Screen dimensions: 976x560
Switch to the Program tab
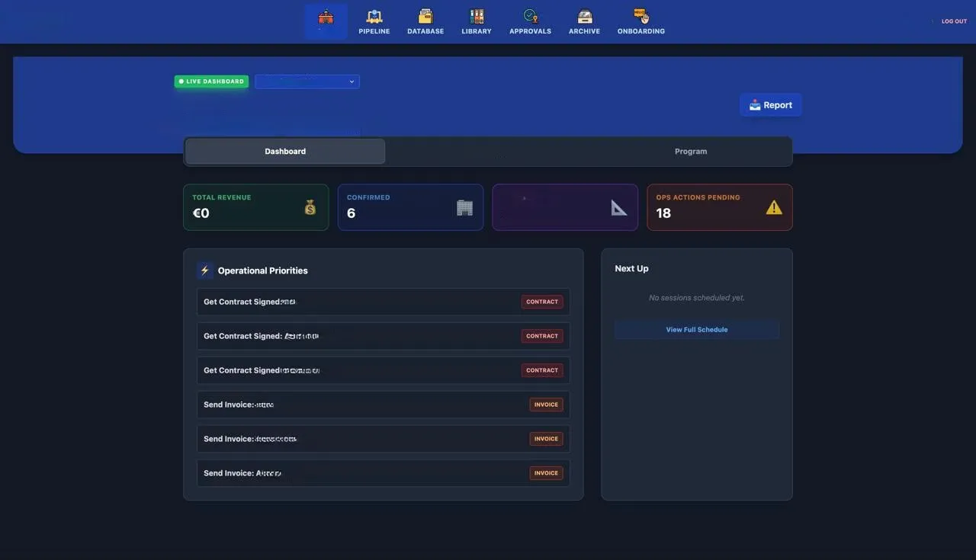(691, 151)
